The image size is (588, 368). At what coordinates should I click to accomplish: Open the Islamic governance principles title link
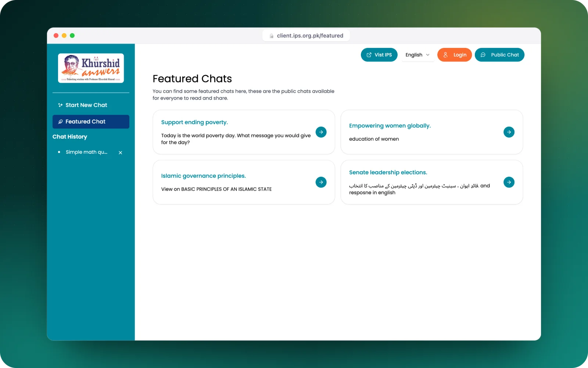point(203,176)
